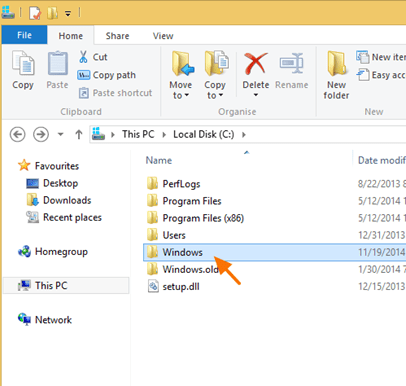Click the 12/15/2013 date for setup.dll
Image resolution: width=406 pixels, height=386 pixels.
coord(382,286)
